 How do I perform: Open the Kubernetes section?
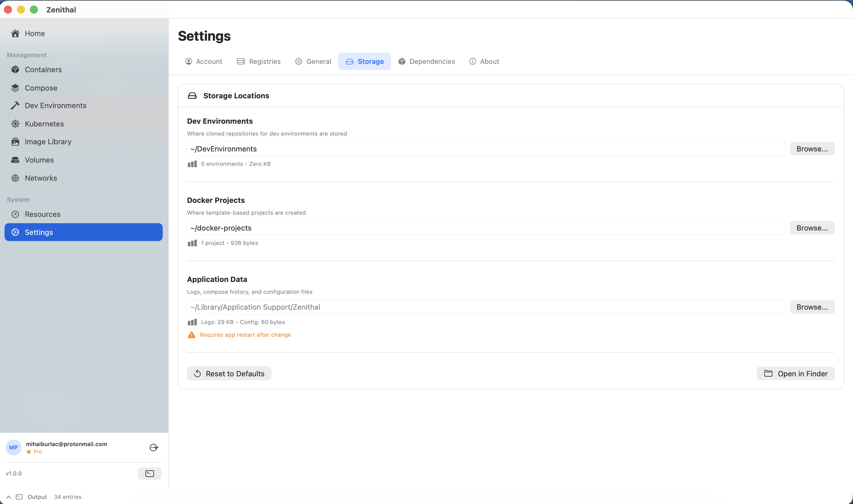pos(44,124)
